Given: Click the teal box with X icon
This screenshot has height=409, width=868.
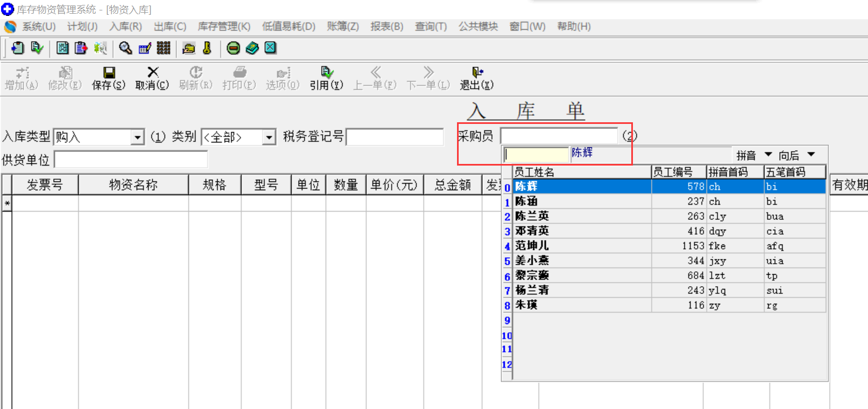Looking at the screenshot, I should 271,48.
